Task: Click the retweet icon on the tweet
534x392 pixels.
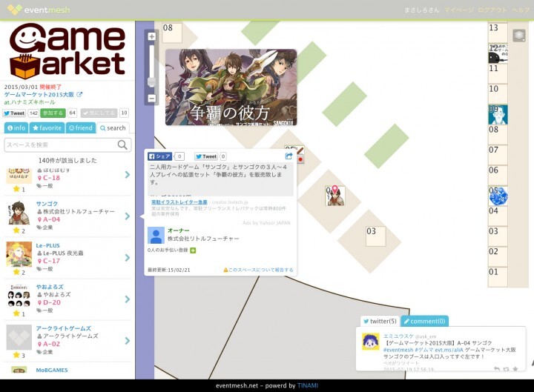Action: pyautogui.click(x=506, y=369)
